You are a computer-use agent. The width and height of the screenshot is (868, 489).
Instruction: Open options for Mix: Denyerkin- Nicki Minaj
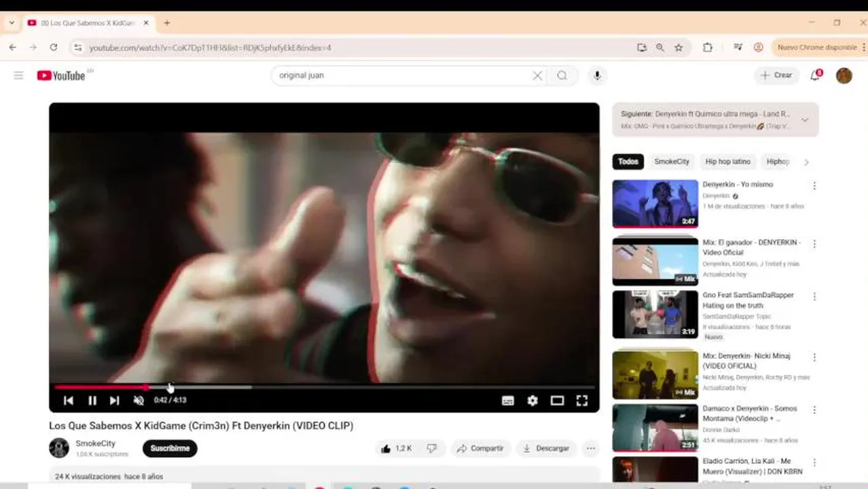(814, 357)
